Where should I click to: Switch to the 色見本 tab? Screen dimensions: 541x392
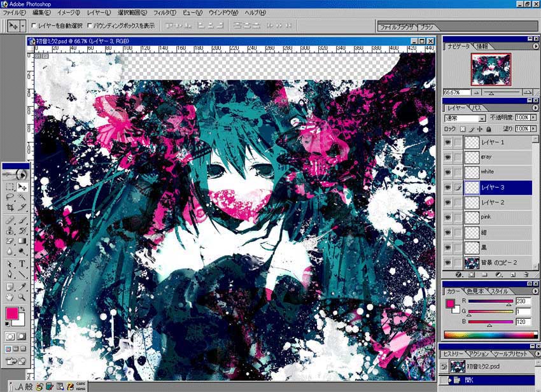(475, 291)
